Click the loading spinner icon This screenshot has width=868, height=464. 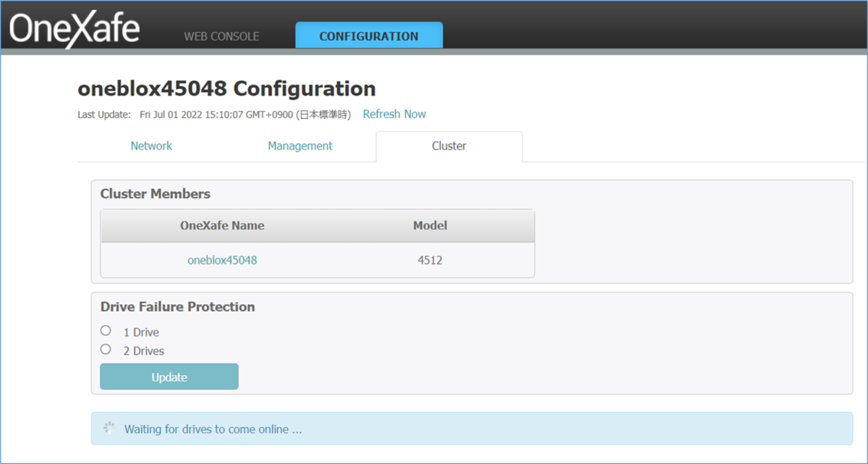point(109,428)
